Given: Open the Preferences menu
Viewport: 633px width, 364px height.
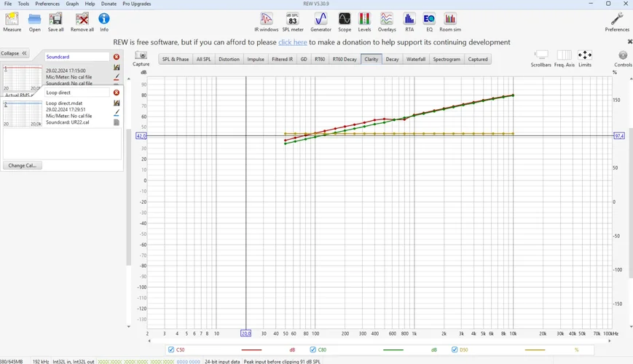Looking at the screenshot, I should tap(47, 4).
